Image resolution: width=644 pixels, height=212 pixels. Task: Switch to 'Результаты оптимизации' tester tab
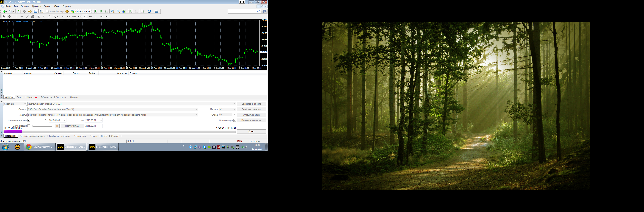33,136
